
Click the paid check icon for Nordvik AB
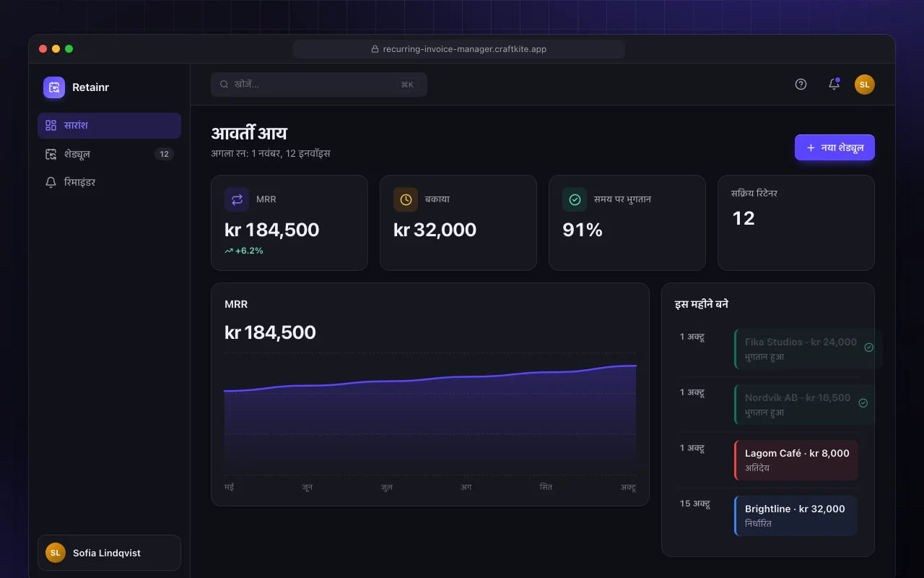[863, 403]
